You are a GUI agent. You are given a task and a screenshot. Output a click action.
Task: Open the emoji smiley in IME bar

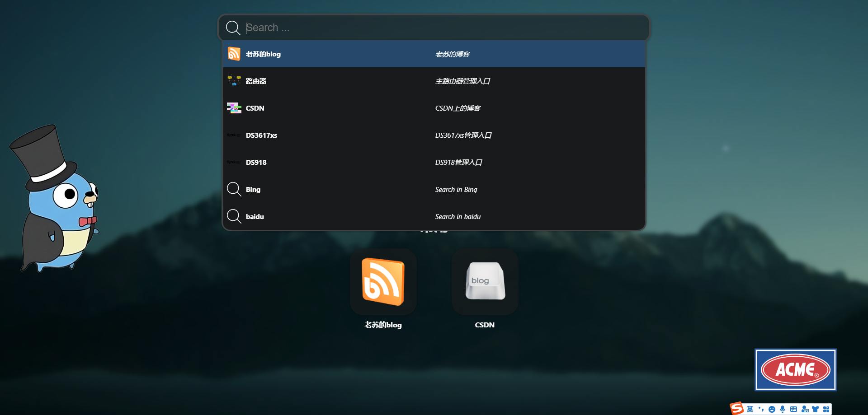(x=772, y=409)
